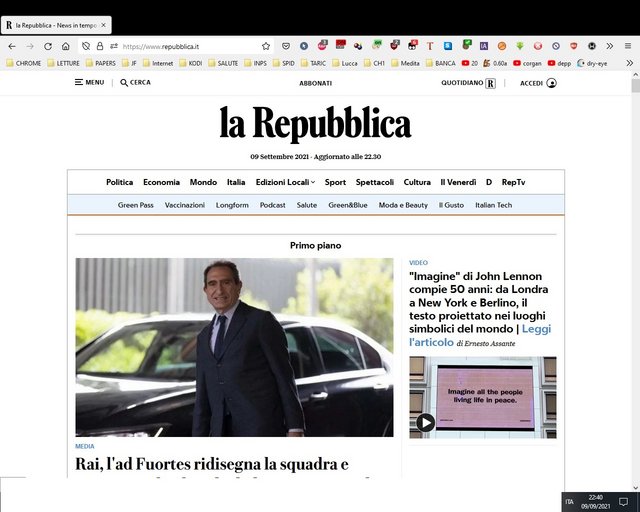Open the dry-eye bookmark
640x512 pixels.
(x=592, y=63)
